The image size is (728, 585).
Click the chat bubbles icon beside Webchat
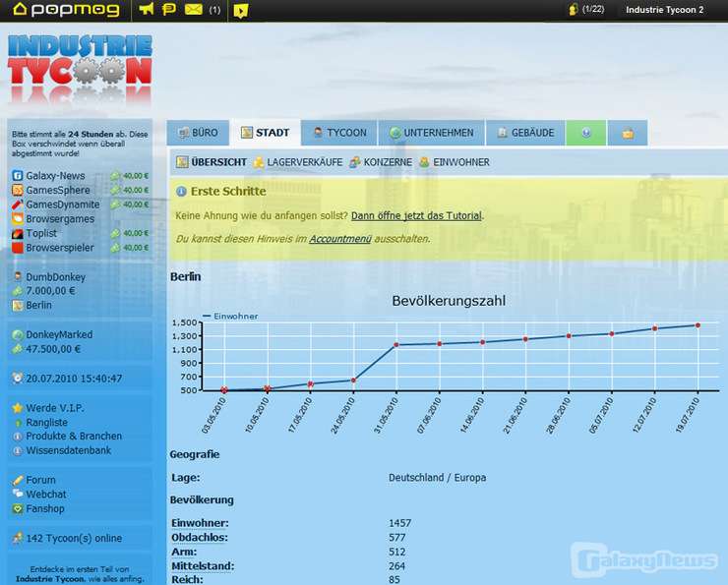(17, 495)
